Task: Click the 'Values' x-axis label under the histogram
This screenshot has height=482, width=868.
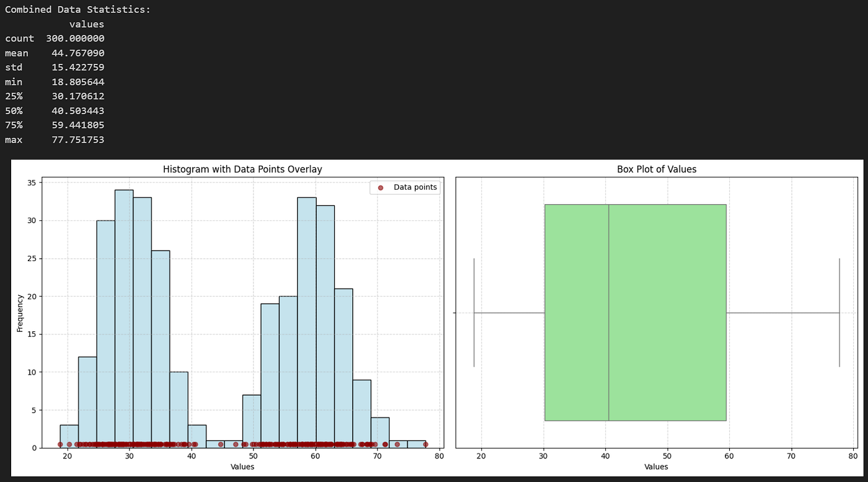Action: tap(241, 466)
